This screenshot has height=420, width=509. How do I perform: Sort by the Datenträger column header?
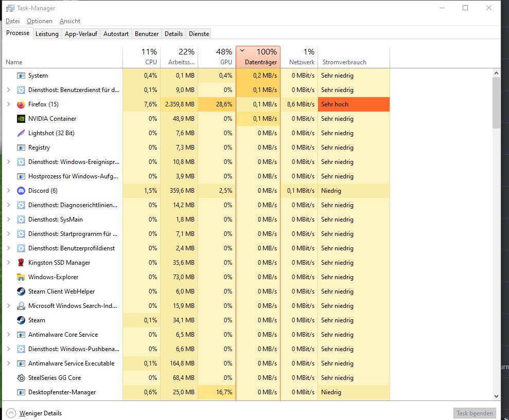pos(258,57)
